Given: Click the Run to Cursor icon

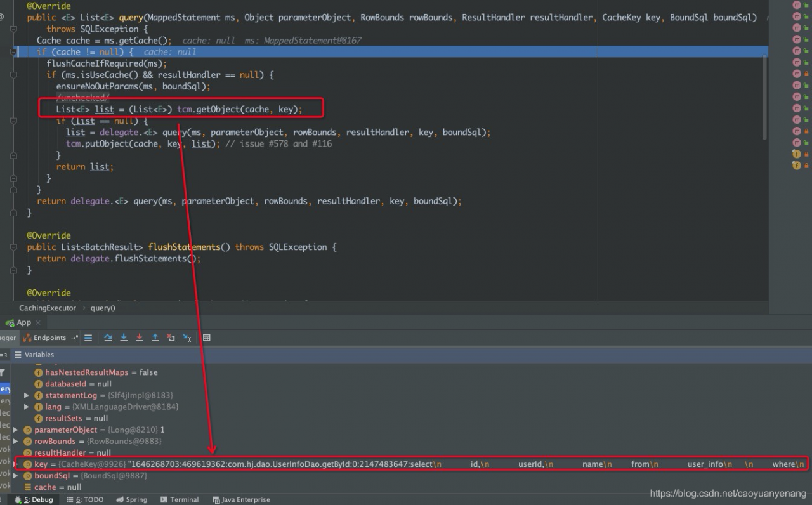Looking at the screenshot, I should click(x=187, y=338).
